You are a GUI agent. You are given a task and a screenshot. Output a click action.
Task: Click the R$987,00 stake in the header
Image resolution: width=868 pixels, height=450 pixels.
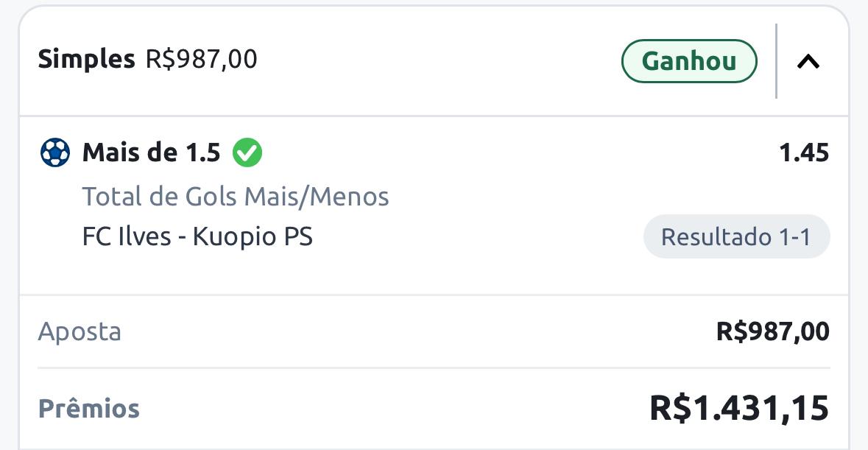point(202,59)
